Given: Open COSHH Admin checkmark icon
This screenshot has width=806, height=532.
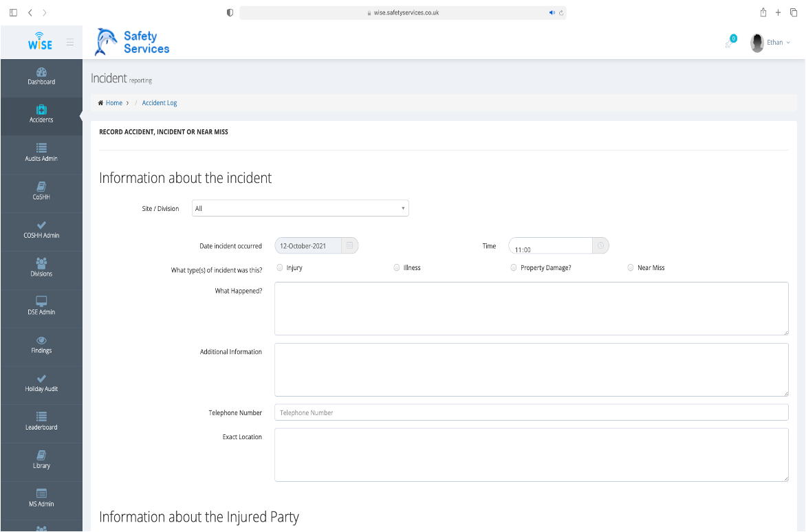Looking at the screenshot, I should pyautogui.click(x=41, y=225).
